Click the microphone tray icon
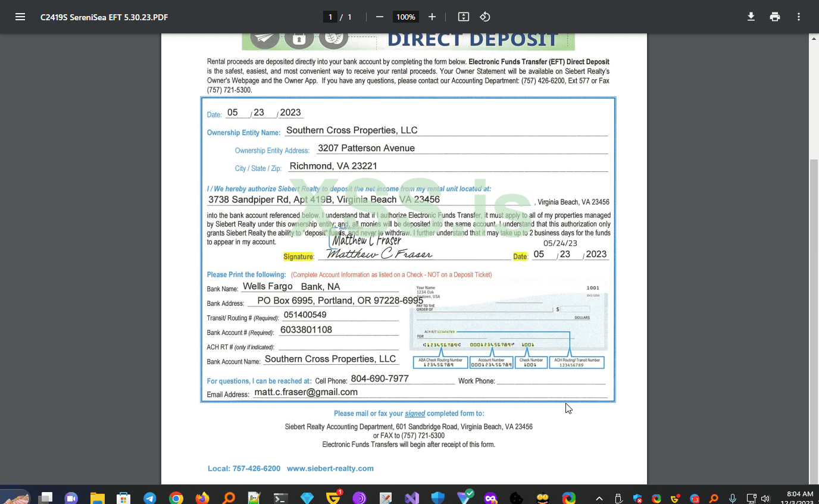 [x=733, y=498]
